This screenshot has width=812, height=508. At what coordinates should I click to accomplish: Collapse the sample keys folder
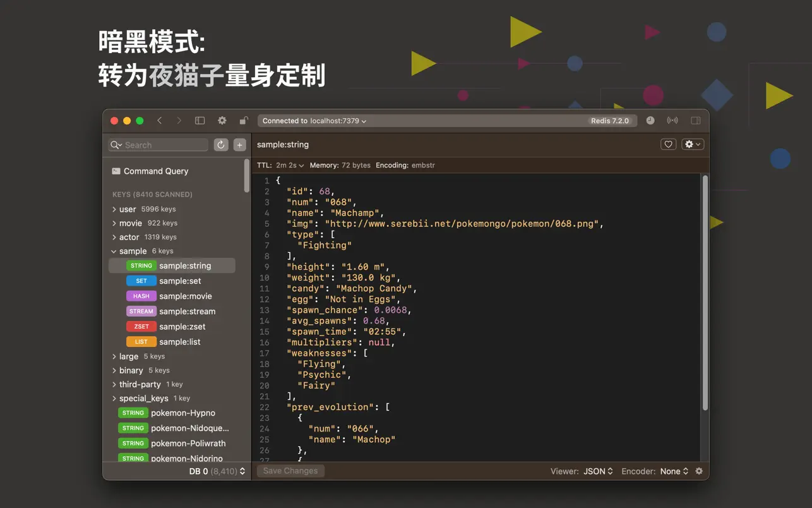(114, 251)
